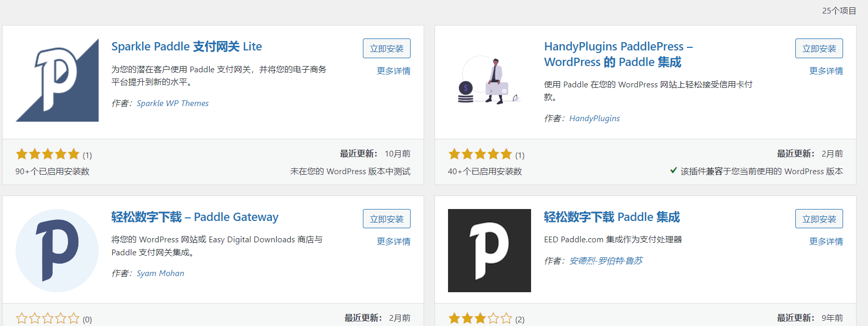This screenshot has height=326, width=868.
Task: Visit author HandyPlugins link
Action: (594, 119)
